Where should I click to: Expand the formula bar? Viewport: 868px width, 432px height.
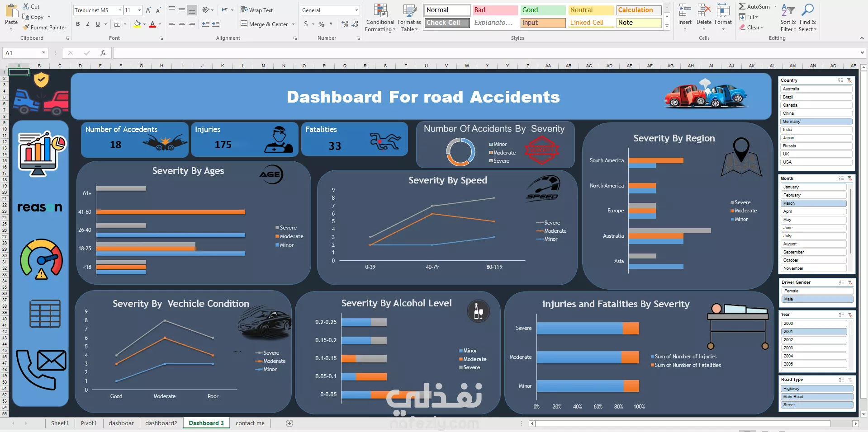click(x=862, y=53)
